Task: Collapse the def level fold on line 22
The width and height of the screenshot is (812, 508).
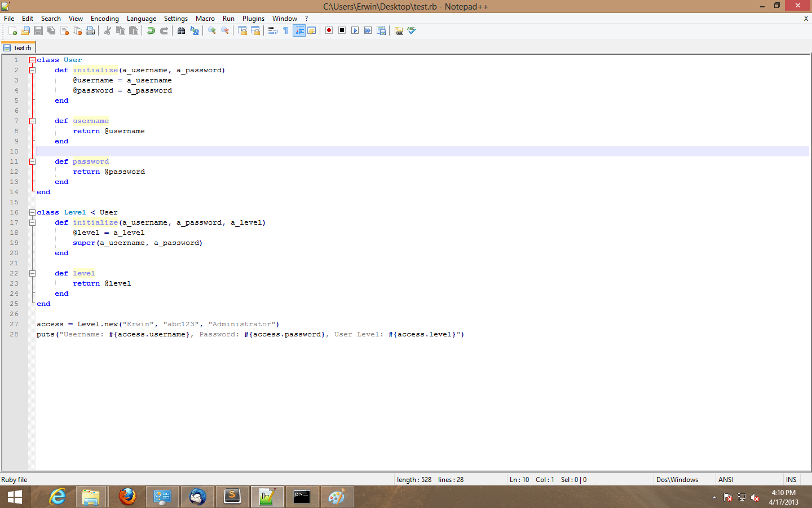Action: point(32,273)
